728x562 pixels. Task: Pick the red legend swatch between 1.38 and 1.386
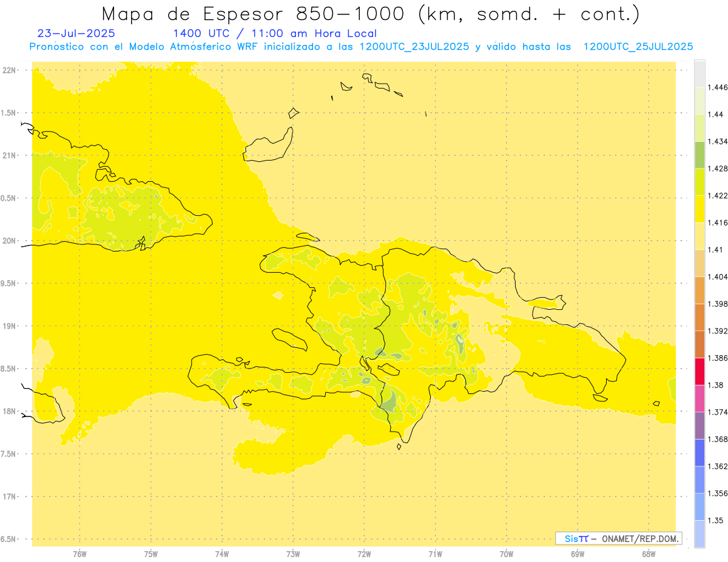pyautogui.click(x=699, y=372)
